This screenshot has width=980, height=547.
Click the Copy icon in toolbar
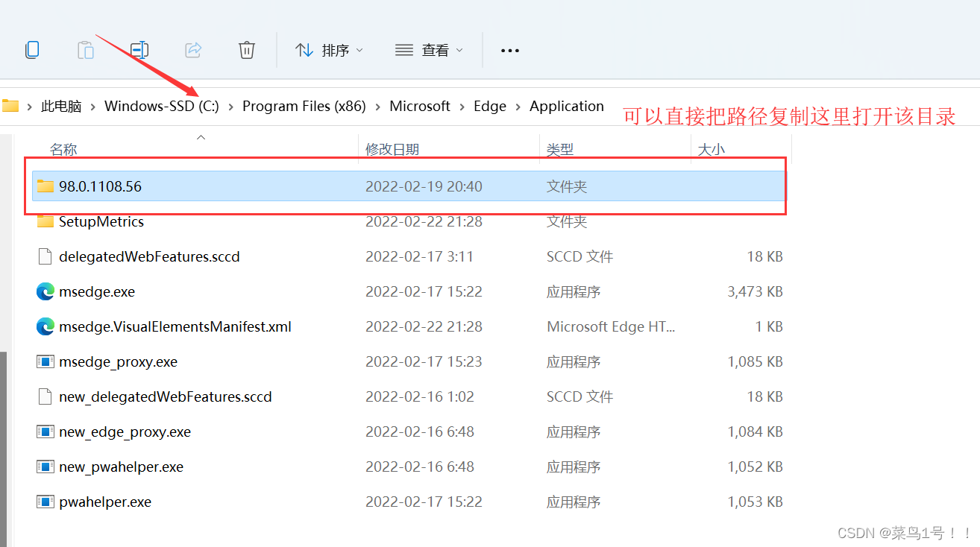point(32,50)
